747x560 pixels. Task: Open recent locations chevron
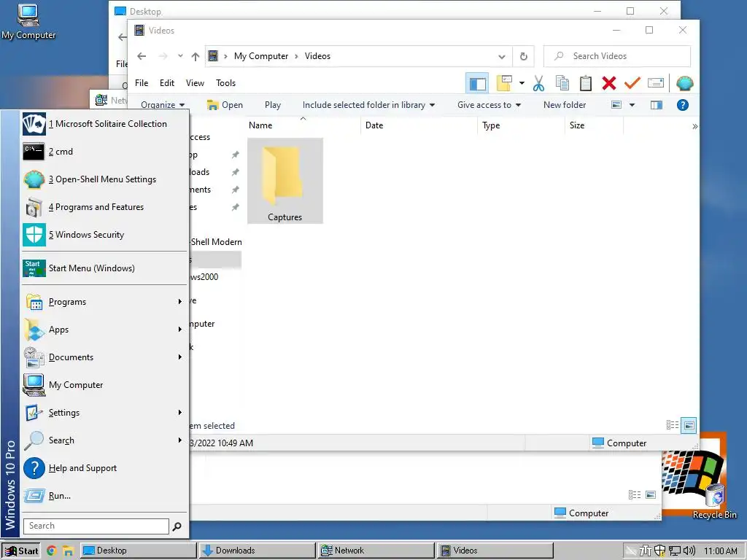point(180,55)
